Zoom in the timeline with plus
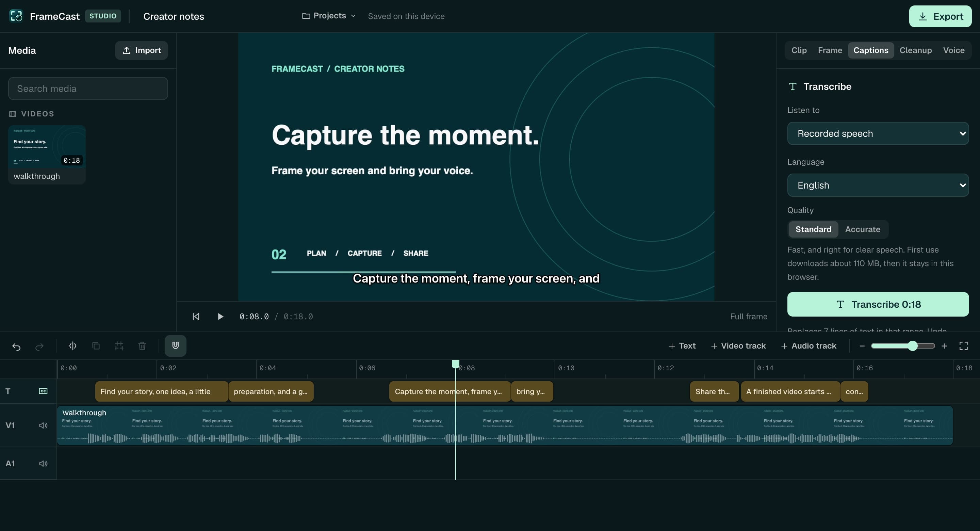 click(944, 345)
